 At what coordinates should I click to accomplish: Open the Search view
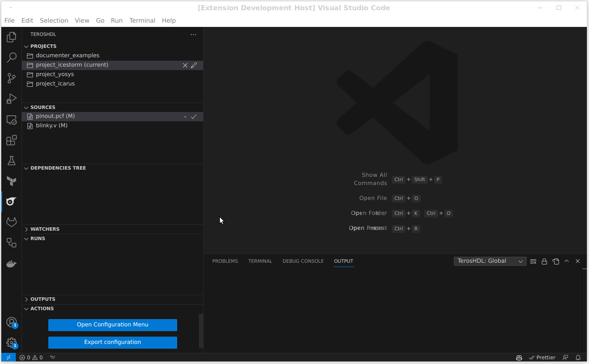(12, 58)
